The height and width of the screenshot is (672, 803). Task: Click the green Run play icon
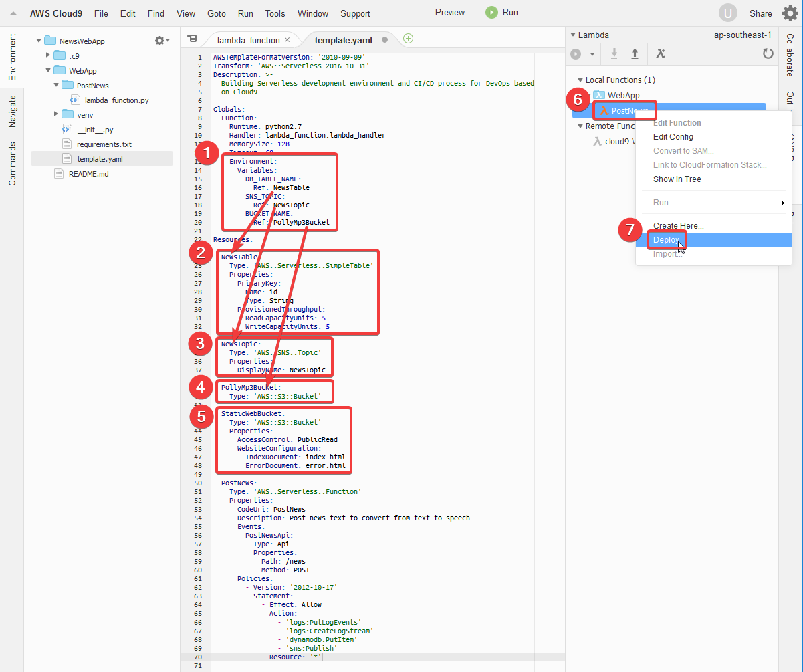point(491,13)
